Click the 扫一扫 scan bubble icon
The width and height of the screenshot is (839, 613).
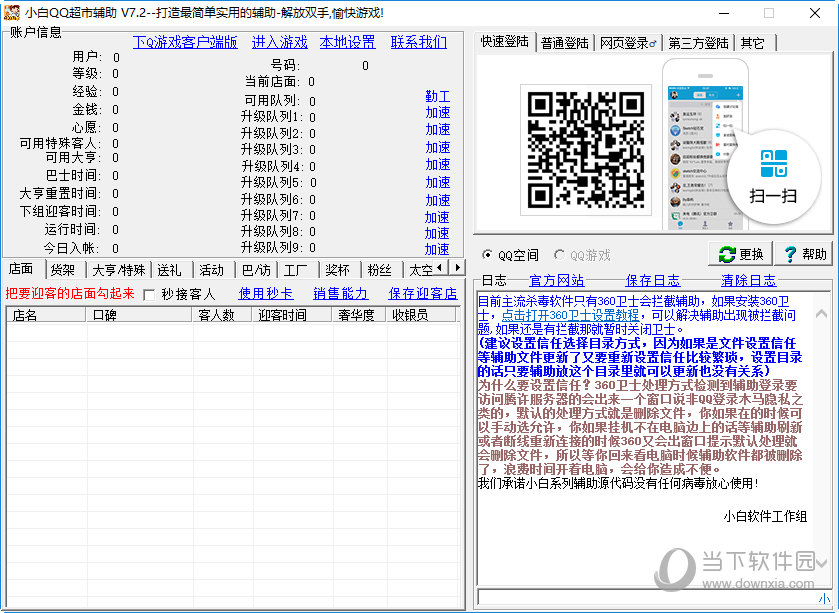pos(773,164)
